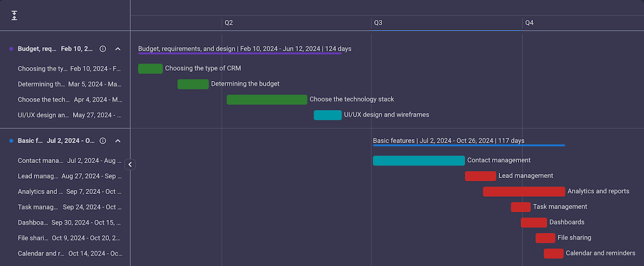Image resolution: width=644 pixels, height=266 pixels.
Task: Select the Choose the technology stack bar
Action: pos(267,100)
